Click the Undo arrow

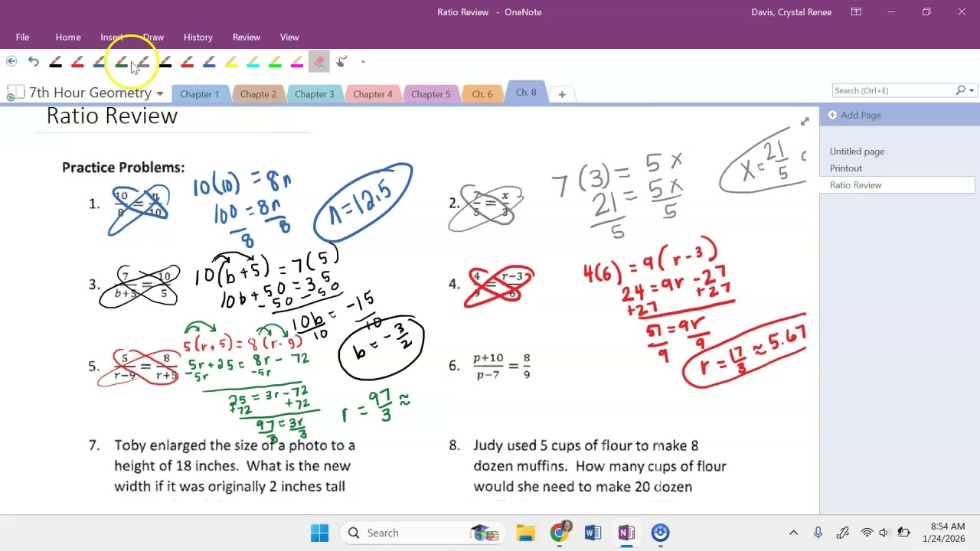(34, 61)
